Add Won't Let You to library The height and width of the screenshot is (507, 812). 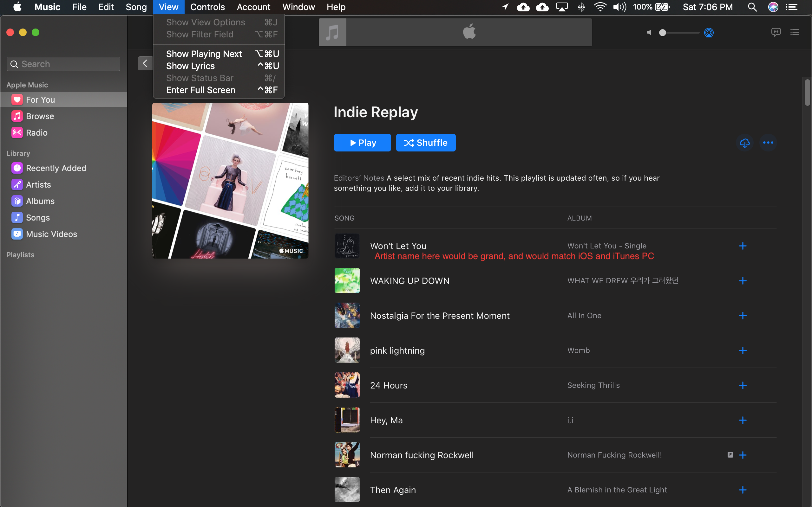[743, 246]
